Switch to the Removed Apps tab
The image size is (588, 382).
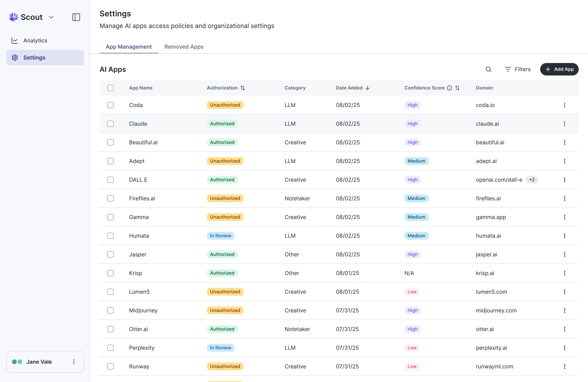pyautogui.click(x=184, y=47)
